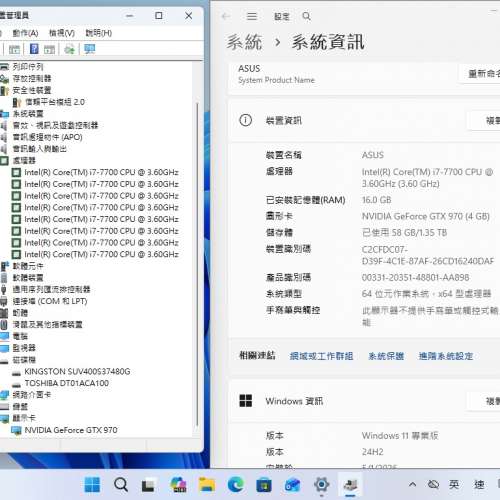Open the 網域或工作群組 link
The width and height of the screenshot is (500, 500).
pyautogui.click(x=321, y=356)
